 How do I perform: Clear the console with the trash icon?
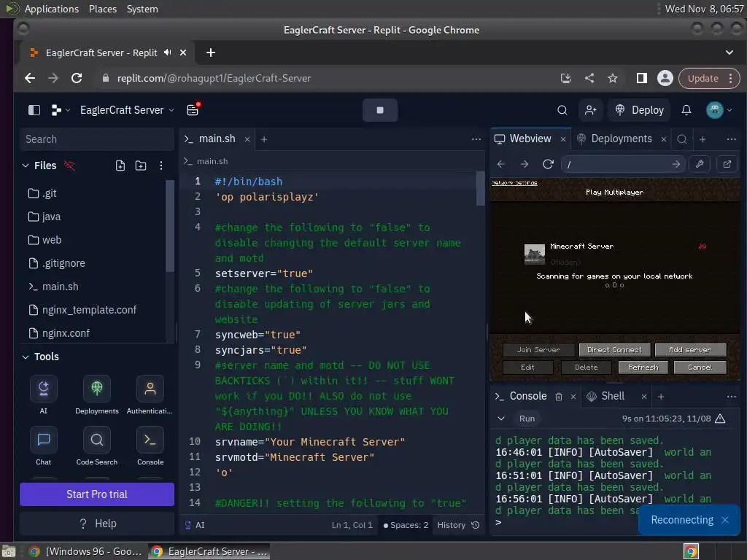559,397
